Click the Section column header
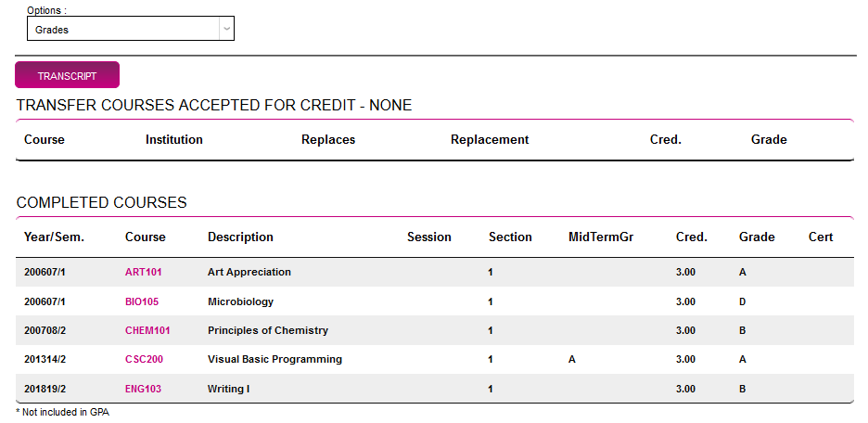The height and width of the screenshot is (423, 868). point(510,237)
